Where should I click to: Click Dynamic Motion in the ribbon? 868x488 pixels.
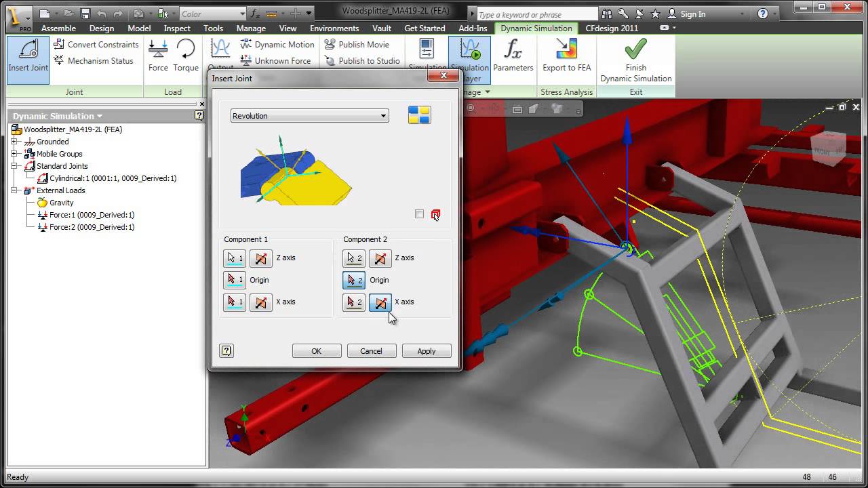coord(277,45)
